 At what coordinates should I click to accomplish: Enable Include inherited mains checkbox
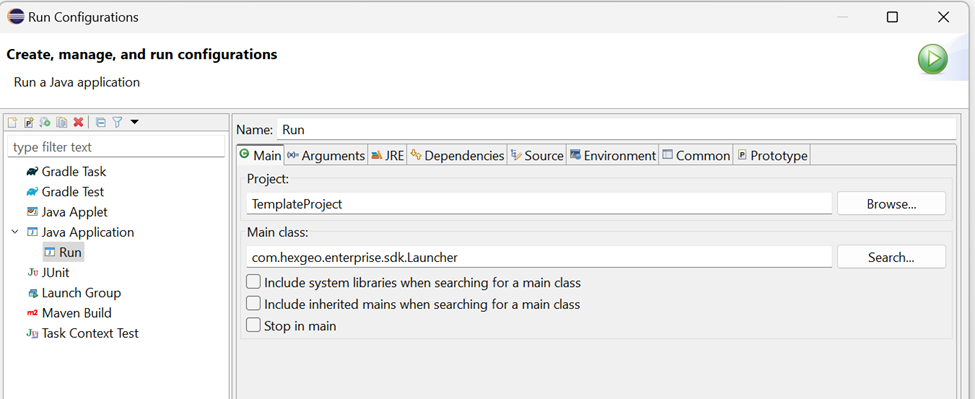click(253, 304)
